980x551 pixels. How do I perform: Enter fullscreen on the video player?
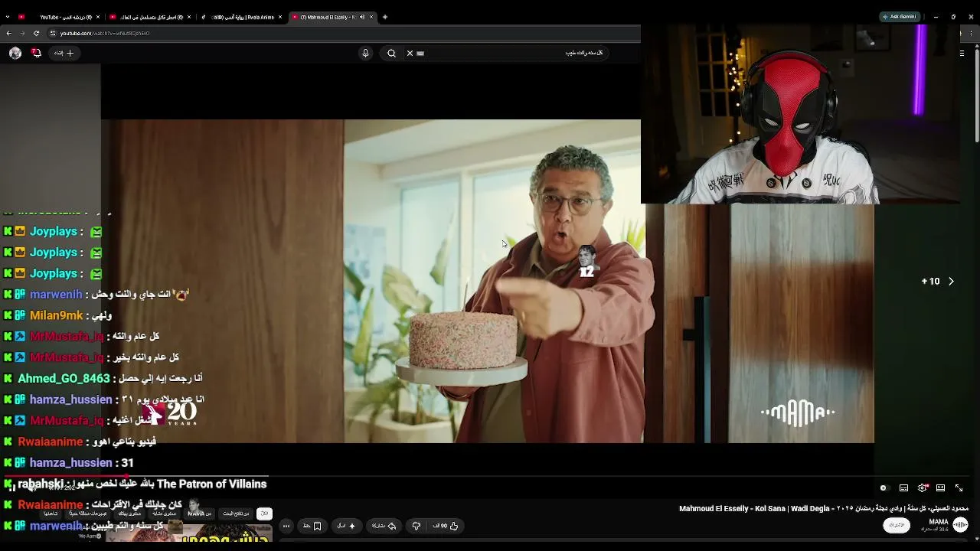[x=959, y=487]
